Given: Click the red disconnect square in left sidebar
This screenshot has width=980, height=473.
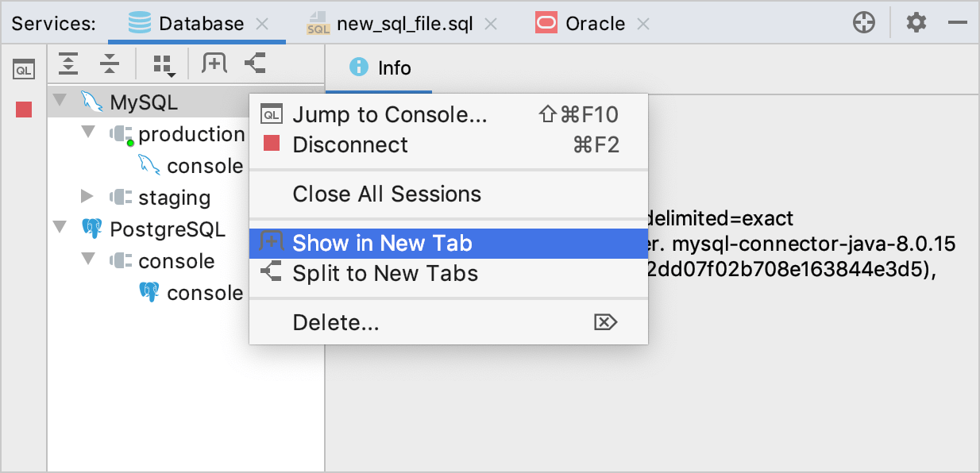Looking at the screenshot, I should tap(23, 110).
